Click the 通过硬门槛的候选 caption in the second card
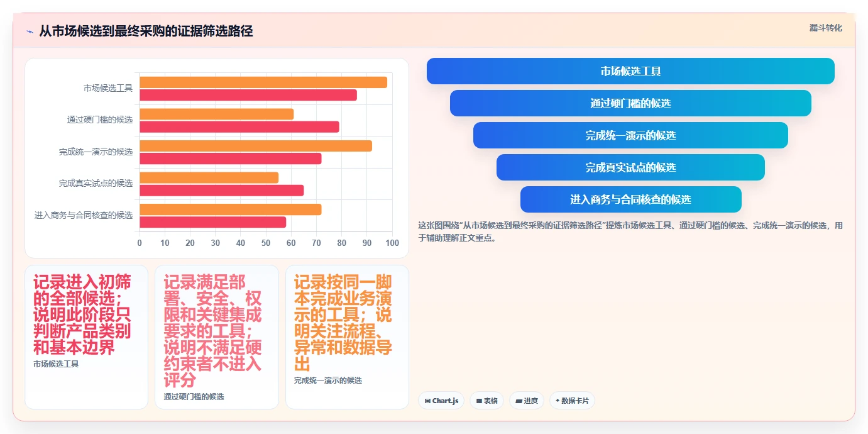The image size is (868, 434). 194,397
